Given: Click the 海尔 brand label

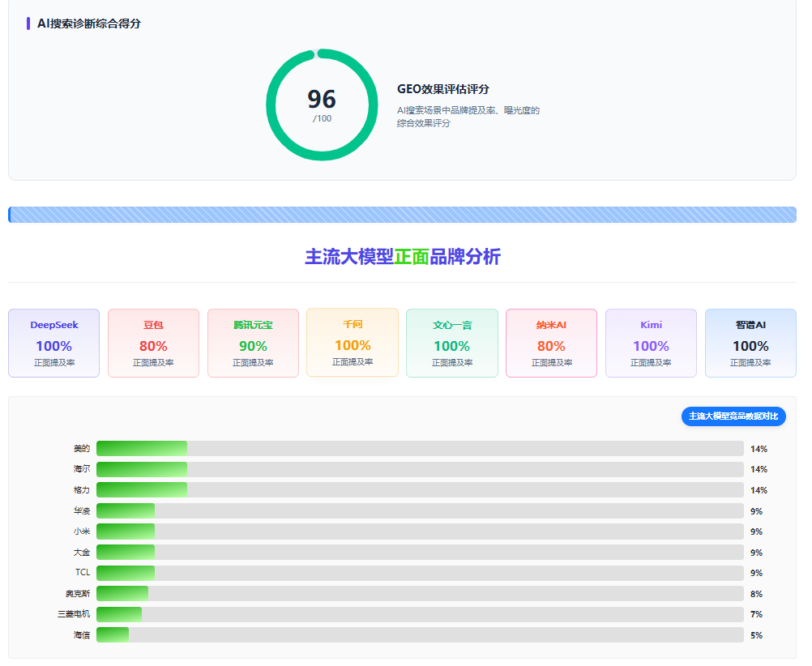Looking at the screenshot, I should tap(82, 468).
